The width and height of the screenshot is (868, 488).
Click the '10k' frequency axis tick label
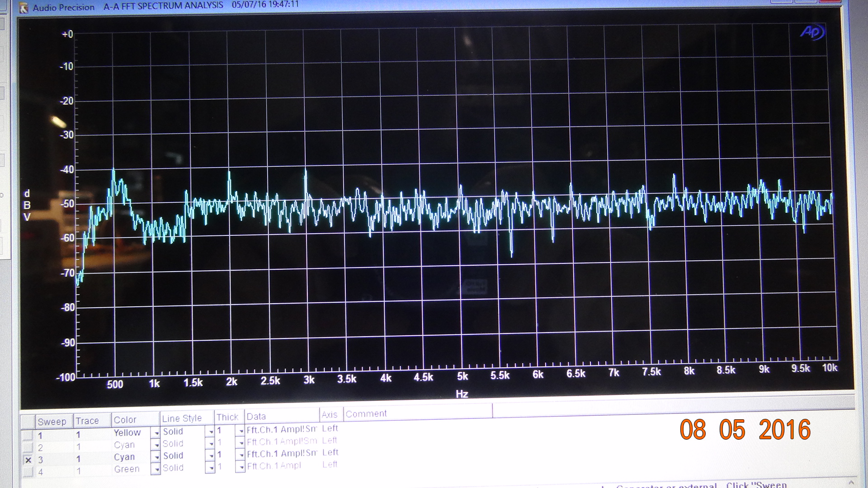tap(830, 368)
